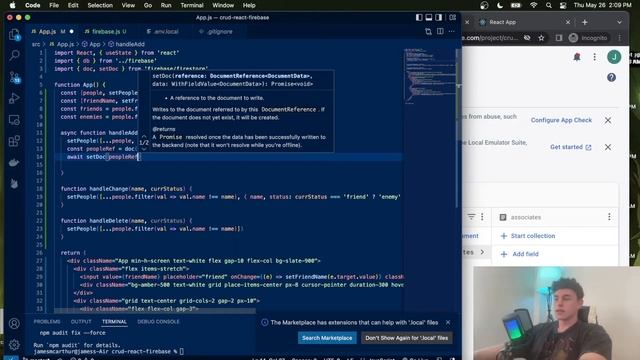The height and width of the screenshot is (360, 640).
Task: Click the Open Changes icon in the editor toolbar
Action: coord(428,31)
